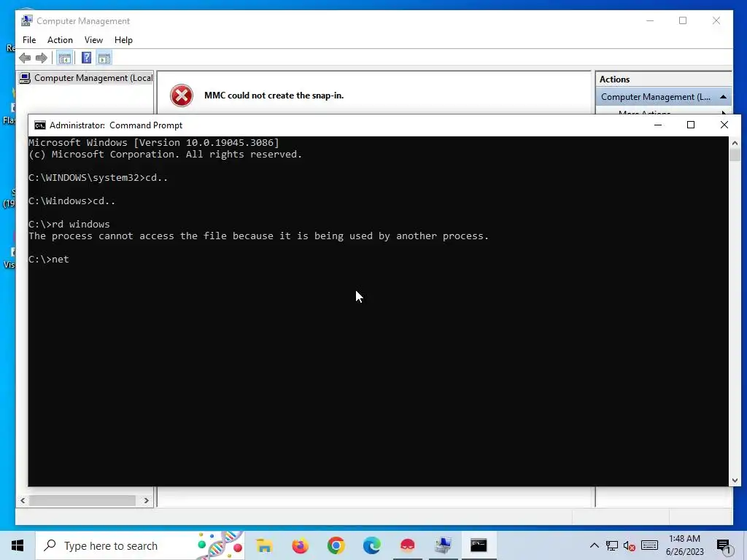Viewport: 747px width, 560px height.
Task: Toggle the show/hide action pane icon
Action: [x=104, y=58]
